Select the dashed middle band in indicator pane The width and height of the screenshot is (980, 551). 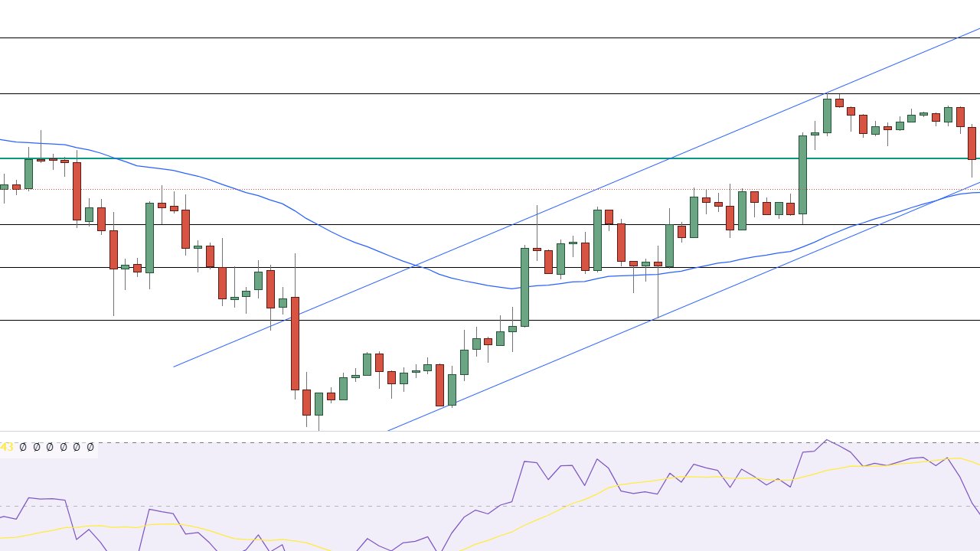pyautogui.click(x=490, y=506)
